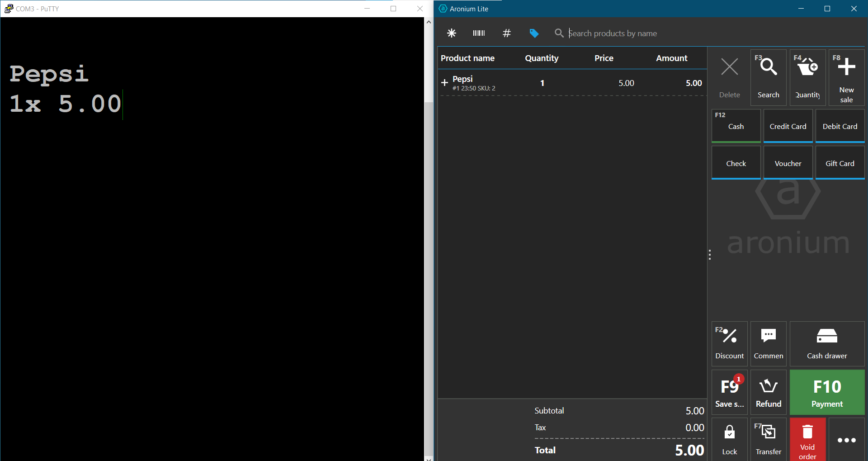Click the barcode scan icon
The height and width of the screenshot is (461, 868).
click(479, 33)
